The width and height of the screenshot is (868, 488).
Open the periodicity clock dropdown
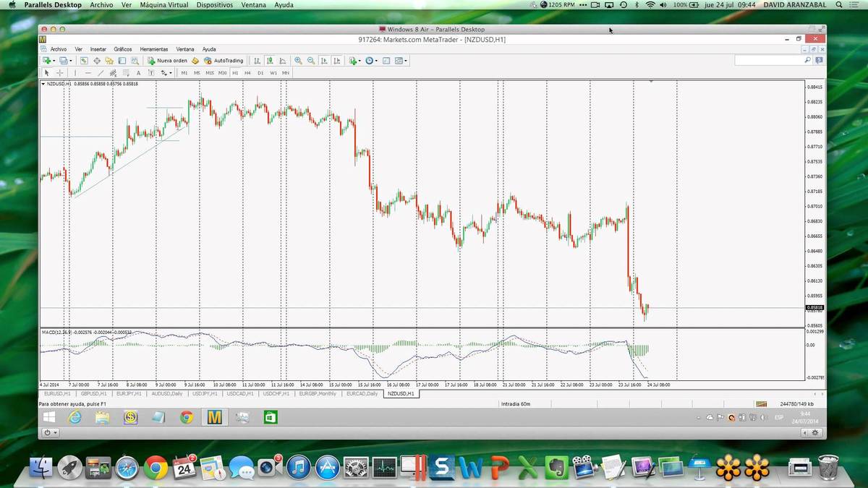click(x=378, y=61)
